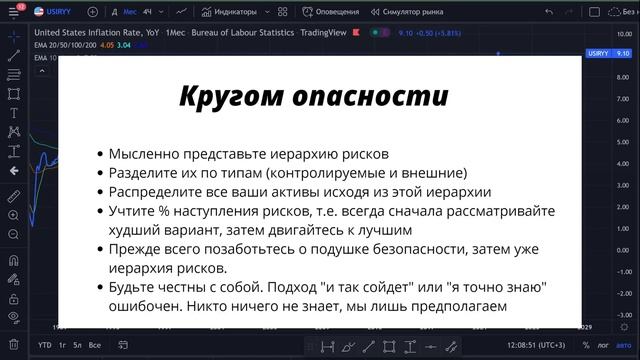Click the USIRYY 9.10 price label
The height and width of the screenshot is (360, 640).
click(609, 53)
